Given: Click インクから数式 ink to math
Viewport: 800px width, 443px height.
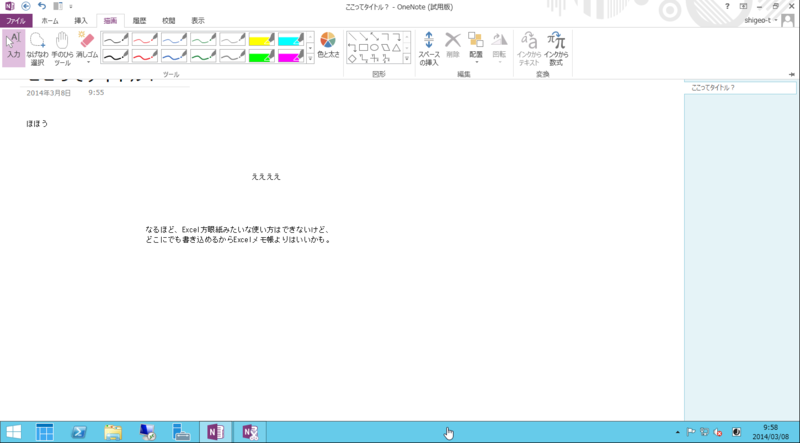Looking at the screenshot, I should pos(556,48).
